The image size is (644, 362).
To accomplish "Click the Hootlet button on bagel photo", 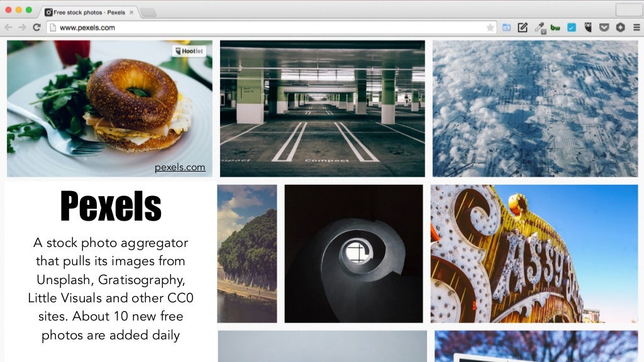I will point(189,51).
